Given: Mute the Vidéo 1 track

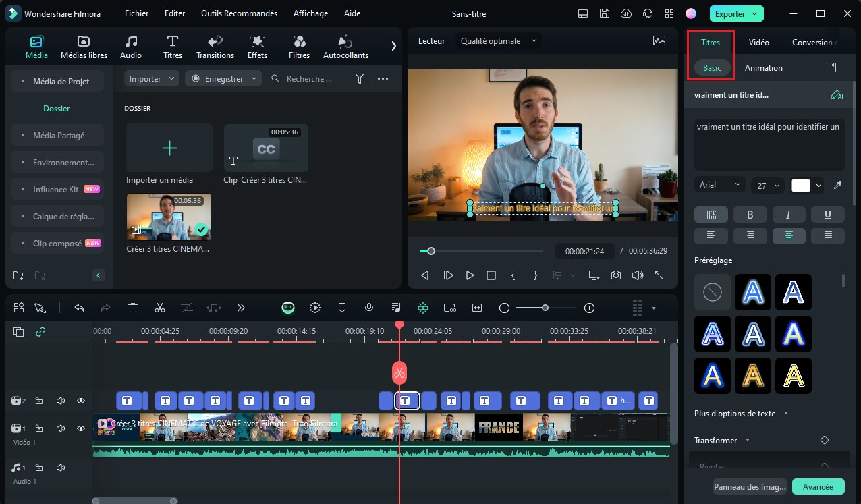Looking at the screenshot, I should (61, 428).
